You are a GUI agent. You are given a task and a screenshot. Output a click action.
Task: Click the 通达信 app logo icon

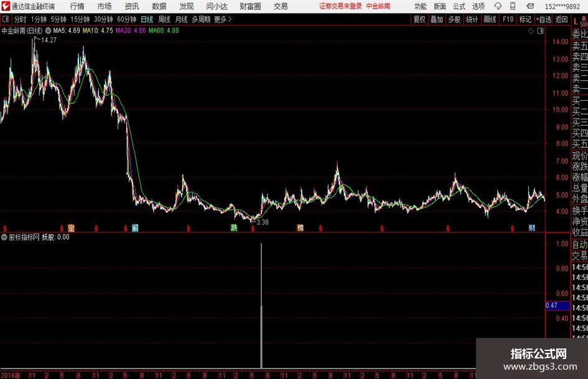tap(5, 6)
